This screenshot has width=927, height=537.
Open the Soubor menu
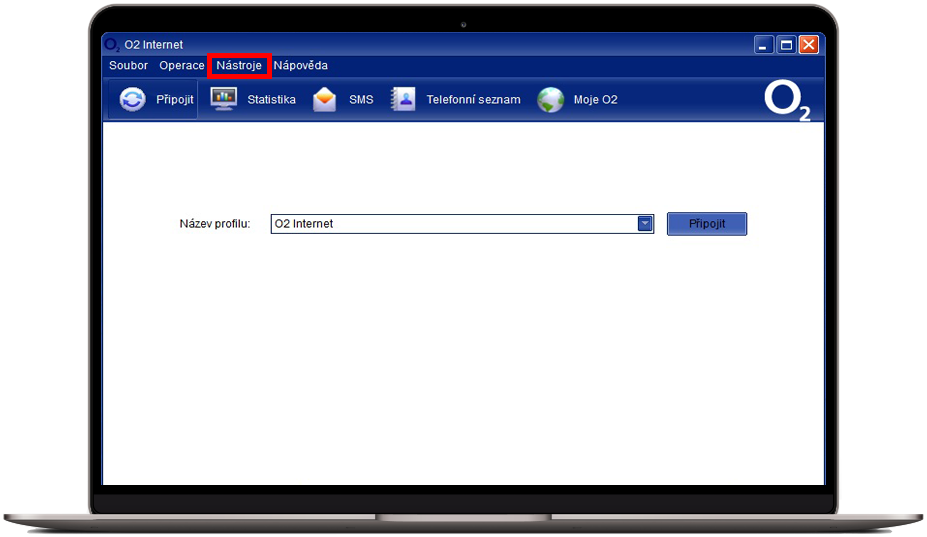click(x=128, y=66)
